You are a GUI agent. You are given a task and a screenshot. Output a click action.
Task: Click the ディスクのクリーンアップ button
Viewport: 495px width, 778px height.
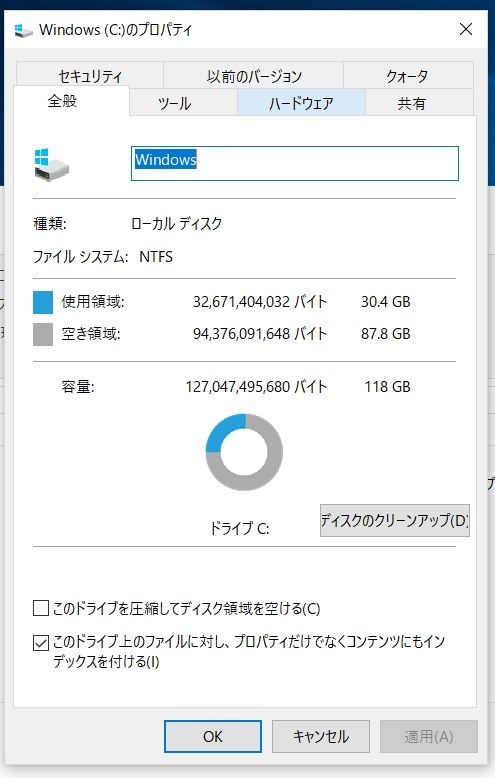395,520
